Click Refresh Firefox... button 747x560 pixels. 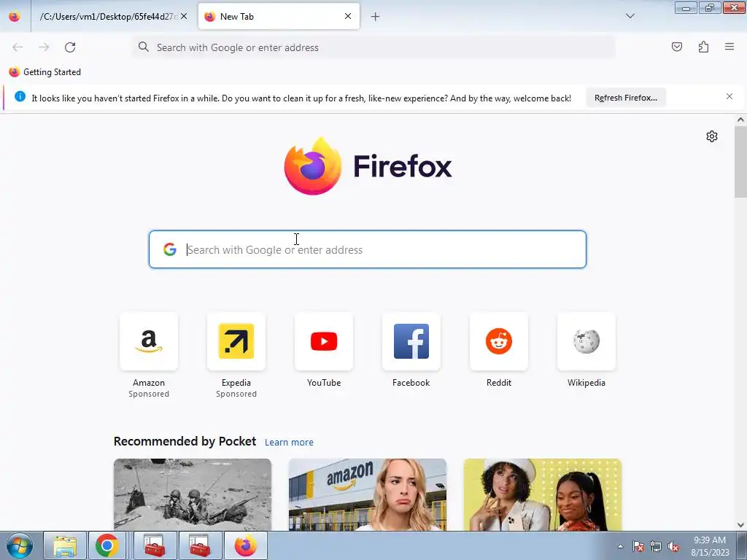tap(625, 98)
